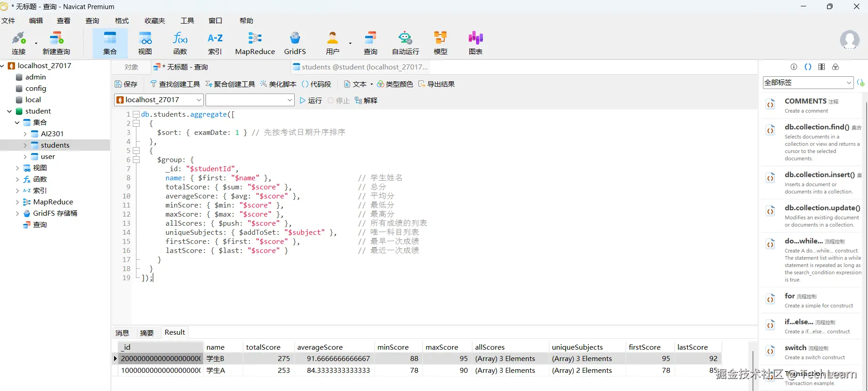Open the 工具 tools menu
Viewport: 868px width, 391px height.
click(x=187, y=21)
